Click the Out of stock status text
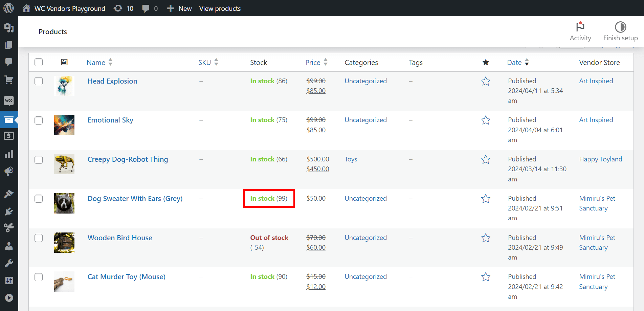Image resolution: width=644 pixels, height=311 pixels. pyautogui.click(x=269, y=238)
